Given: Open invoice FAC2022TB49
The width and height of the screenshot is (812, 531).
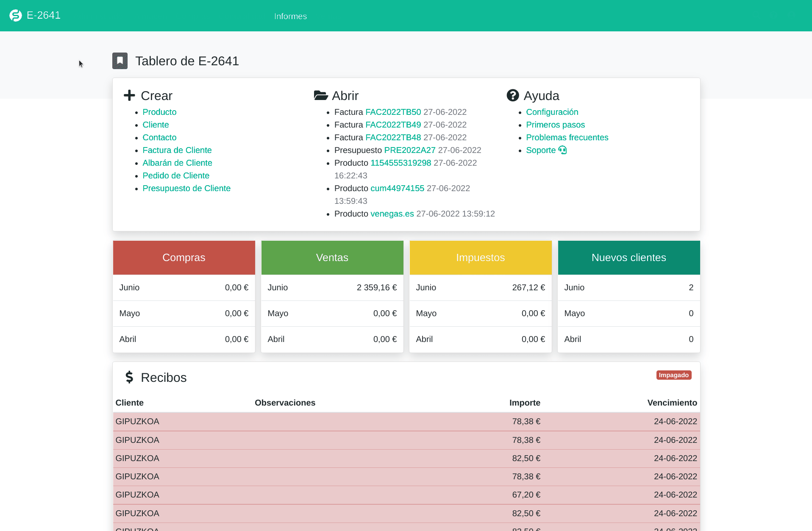Looking at the screenshot, I should pyautogui.click(x=393, y=125).
